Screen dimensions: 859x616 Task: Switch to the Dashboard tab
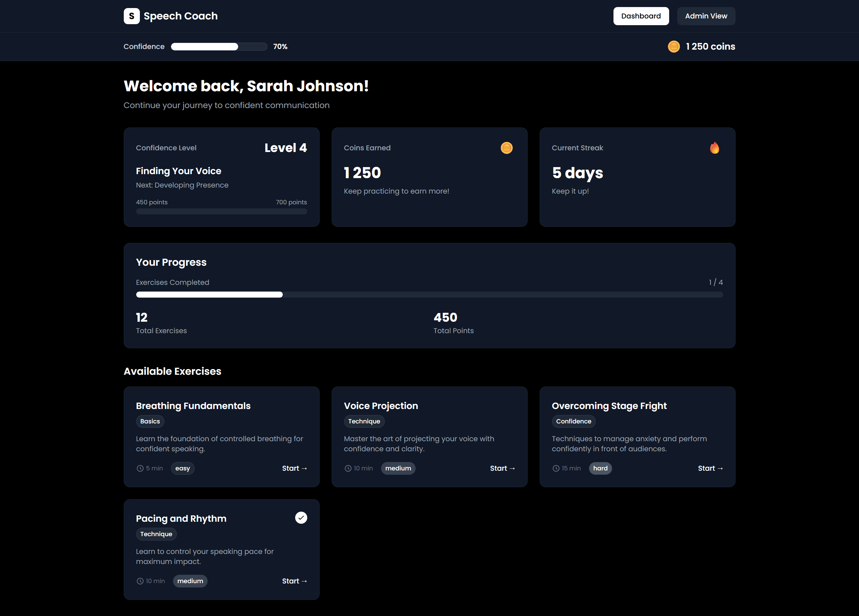[641, 16]
